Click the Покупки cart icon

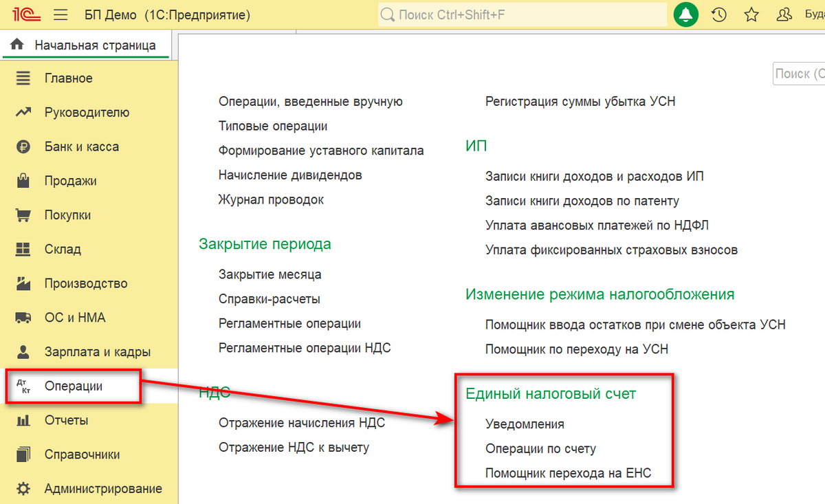pyautogui.click(x=23, y=215)
